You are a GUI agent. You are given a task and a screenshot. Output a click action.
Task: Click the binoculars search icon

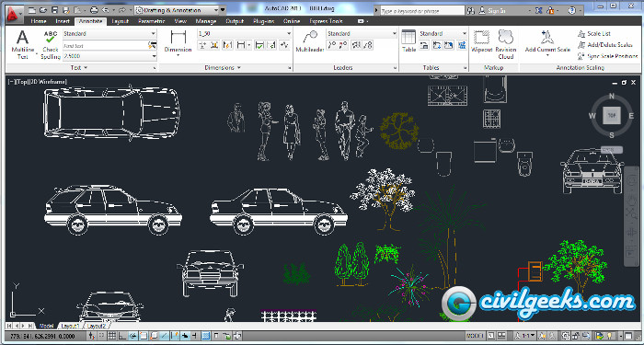pos(471,11)
